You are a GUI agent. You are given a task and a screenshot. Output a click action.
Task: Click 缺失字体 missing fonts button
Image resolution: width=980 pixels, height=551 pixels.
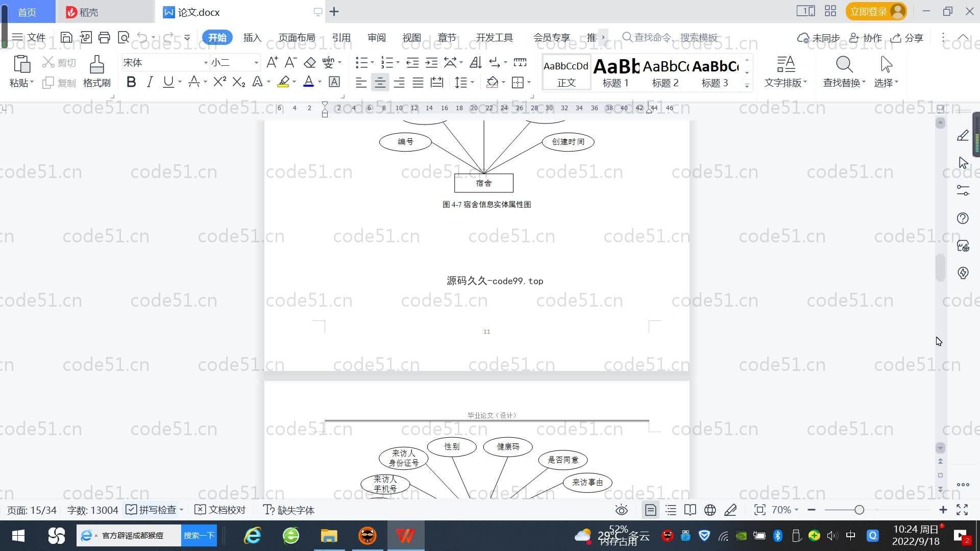click(289, 510)
